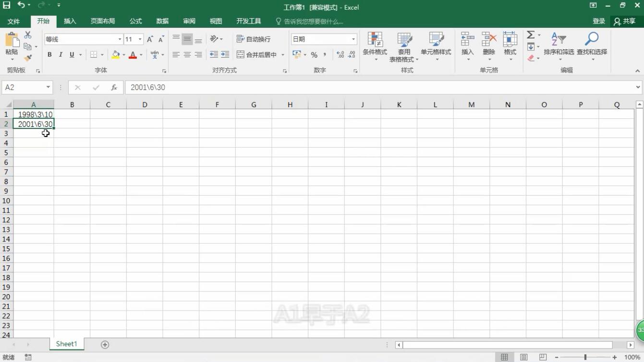Open the number format dropdown 日期
The image size is (644, 362).
click(353, 39)
